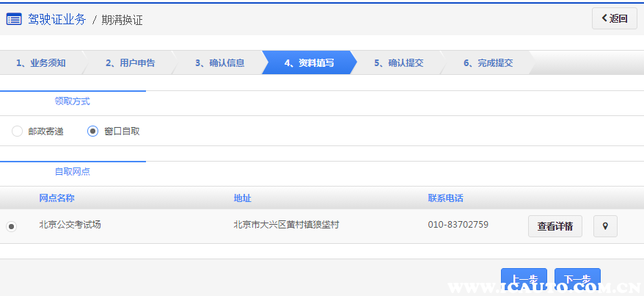Image resolution: width=644 pixels, height=296 pixels.
Task: Select the 窗口自取 window pickup option
Action: pyautogui.click(x=92, y=131)
